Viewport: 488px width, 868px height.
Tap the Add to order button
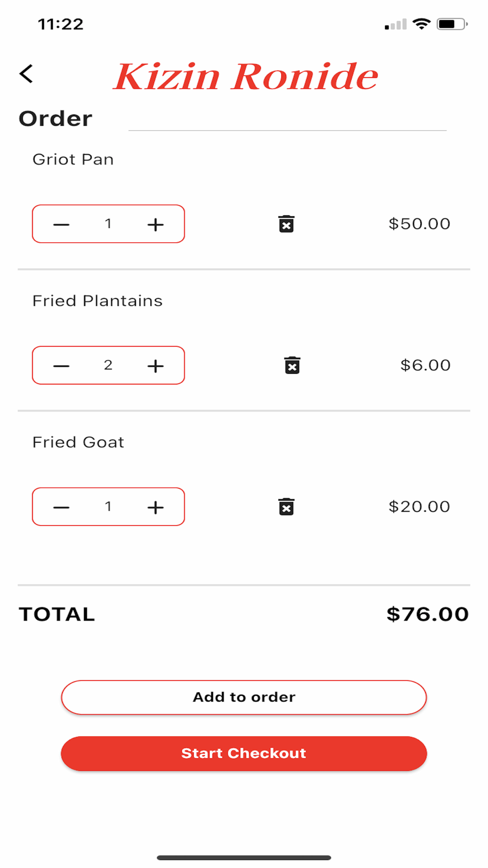pyautogui.click(x=244, y=697)
